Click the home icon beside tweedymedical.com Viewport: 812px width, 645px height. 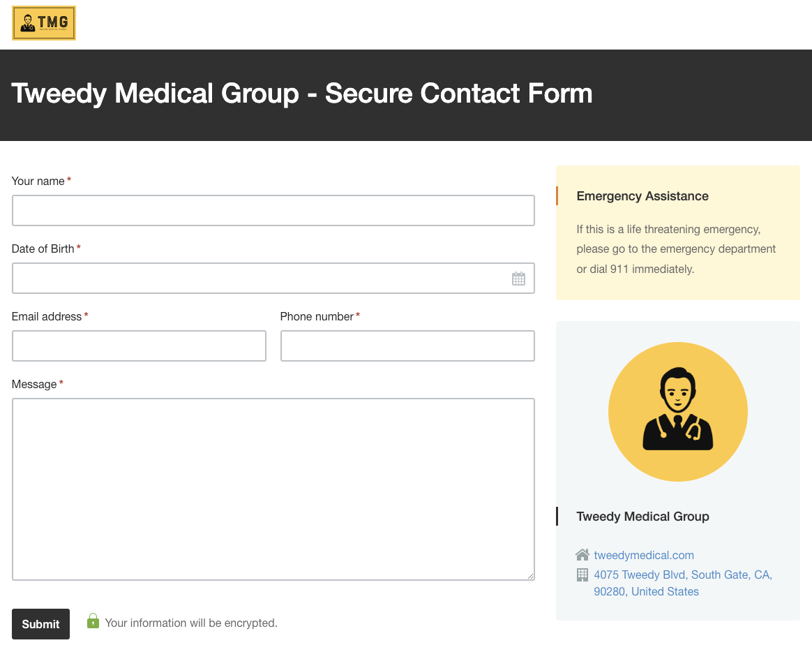[x=582, y=554]
